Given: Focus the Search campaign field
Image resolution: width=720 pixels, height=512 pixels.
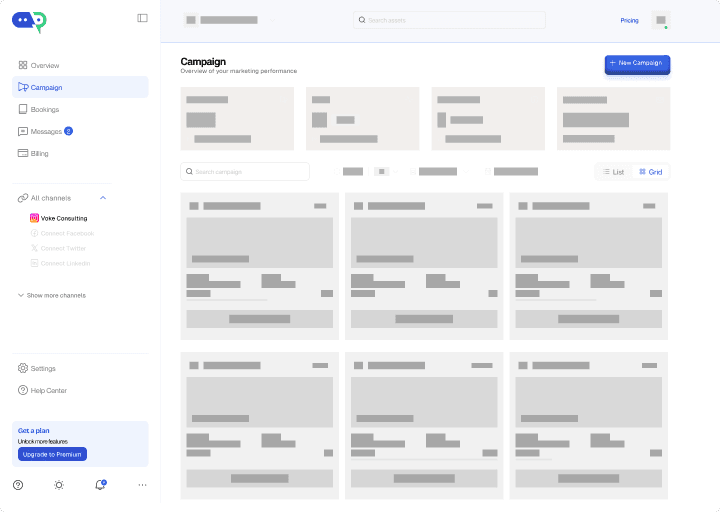Looking at the screenshot, I should click(x=245, y=172).
